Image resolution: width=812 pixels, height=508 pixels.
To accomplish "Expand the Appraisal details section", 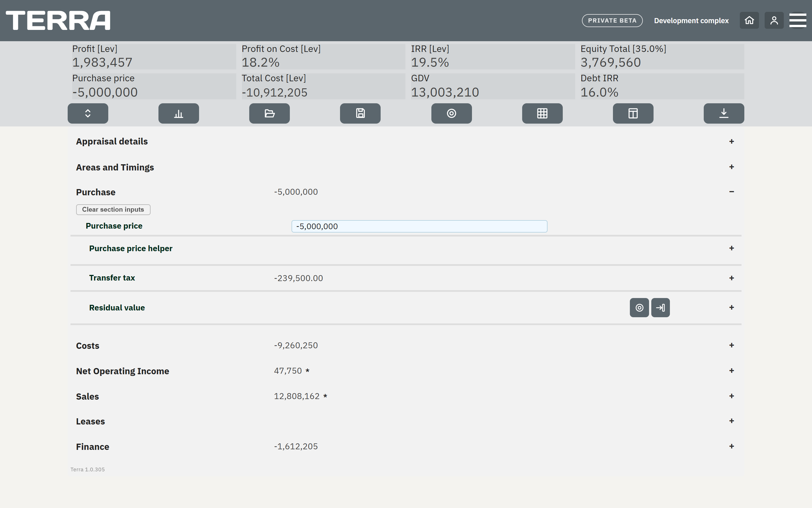I will coord(731,141).
